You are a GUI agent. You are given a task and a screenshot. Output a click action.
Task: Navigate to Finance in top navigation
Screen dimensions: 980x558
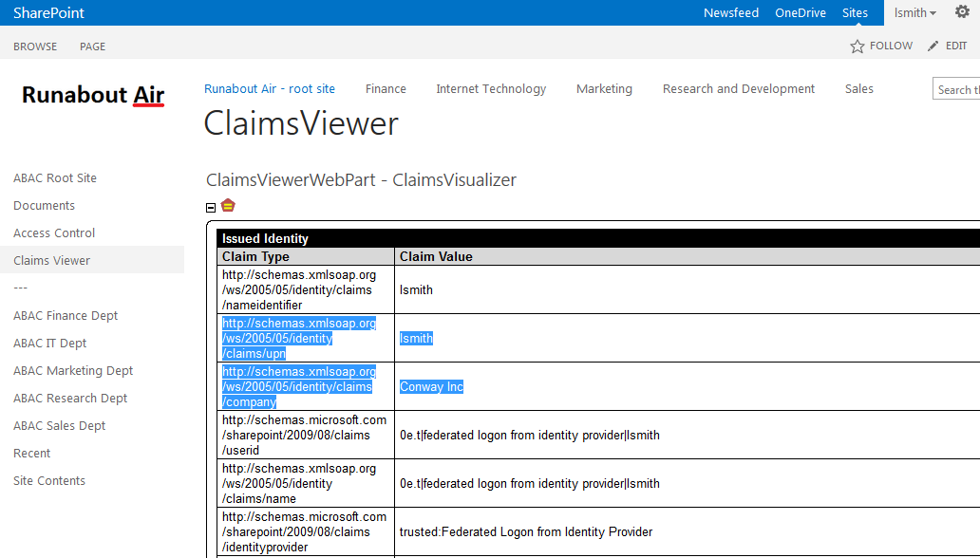[x=386, y=89]
